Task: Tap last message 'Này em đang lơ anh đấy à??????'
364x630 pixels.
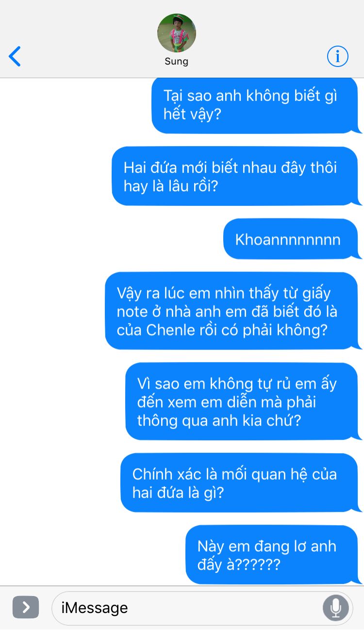Action: coord(272,555)
